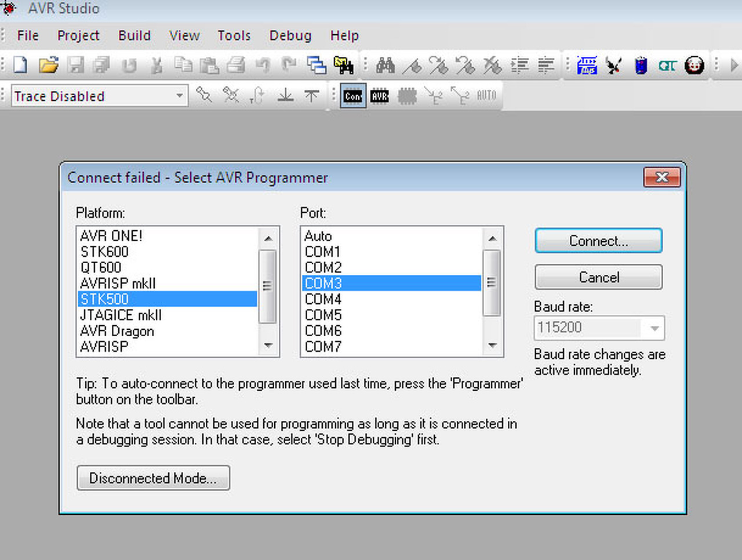Choose JTAGICE mkII platform
This screenshot has height=560, width=742.
(x=168, y=315)
